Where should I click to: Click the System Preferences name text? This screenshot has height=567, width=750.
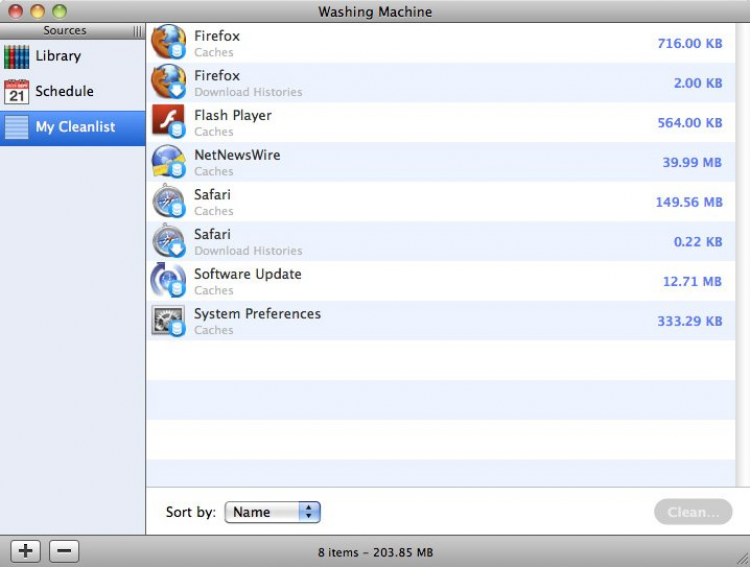257,314
